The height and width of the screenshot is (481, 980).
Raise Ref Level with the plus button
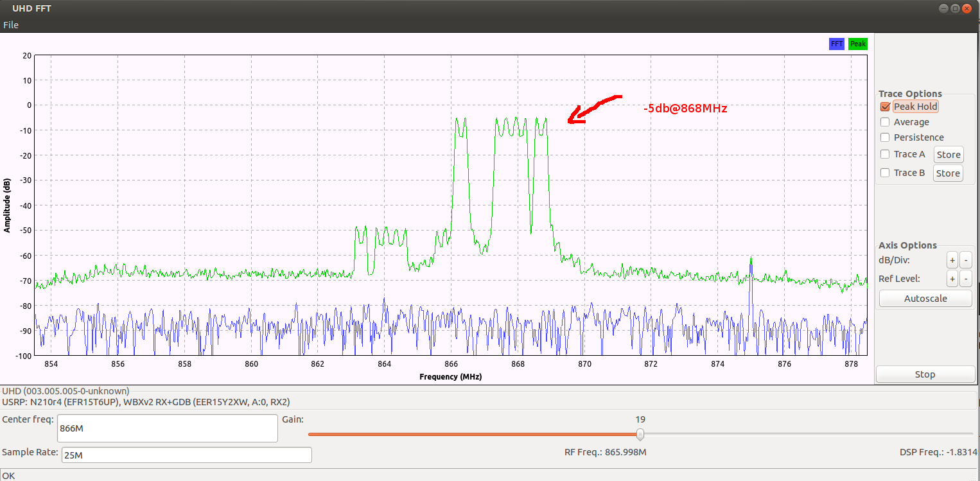(952, 279)
